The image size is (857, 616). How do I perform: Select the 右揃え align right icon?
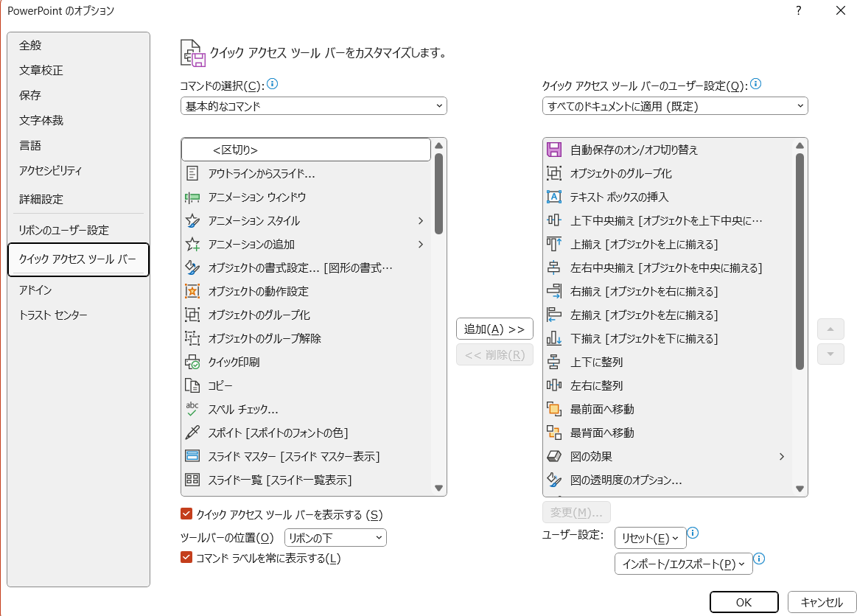pos(553,291)
